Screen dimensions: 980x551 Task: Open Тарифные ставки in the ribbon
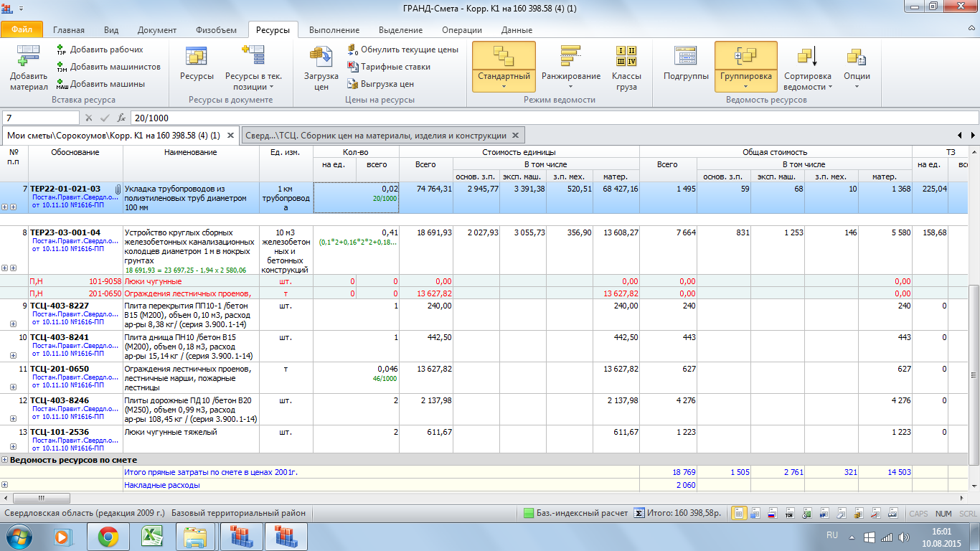click(x=395, y=67)
